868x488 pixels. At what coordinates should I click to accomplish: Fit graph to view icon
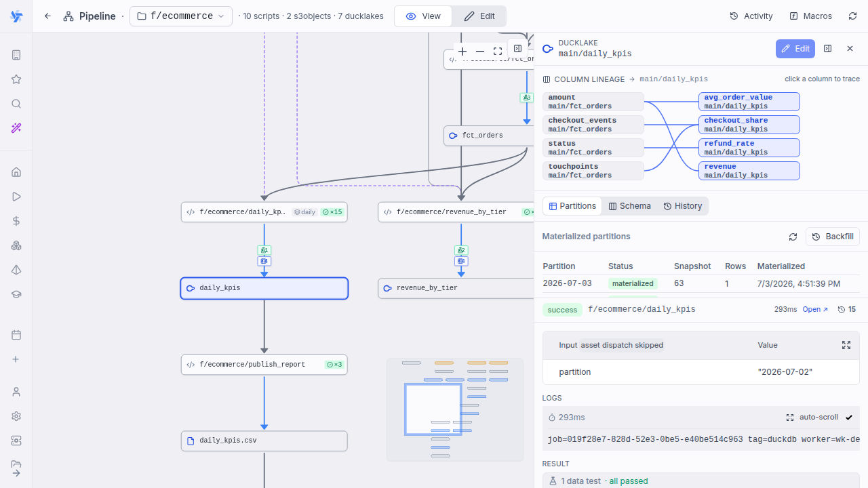(498, 52)
